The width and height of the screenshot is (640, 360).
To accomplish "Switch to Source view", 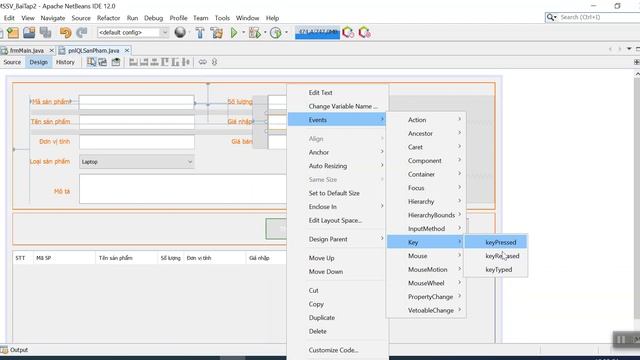I will click(x=12, y=62).
